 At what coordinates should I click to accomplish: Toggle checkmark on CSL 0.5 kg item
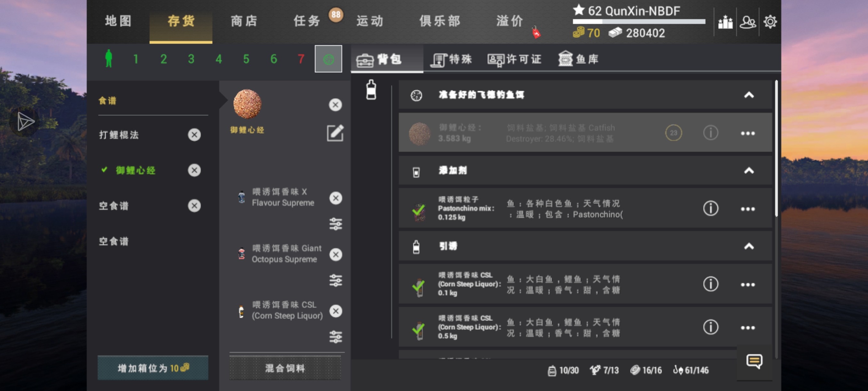pyautogui.click(x=419, y=330)
